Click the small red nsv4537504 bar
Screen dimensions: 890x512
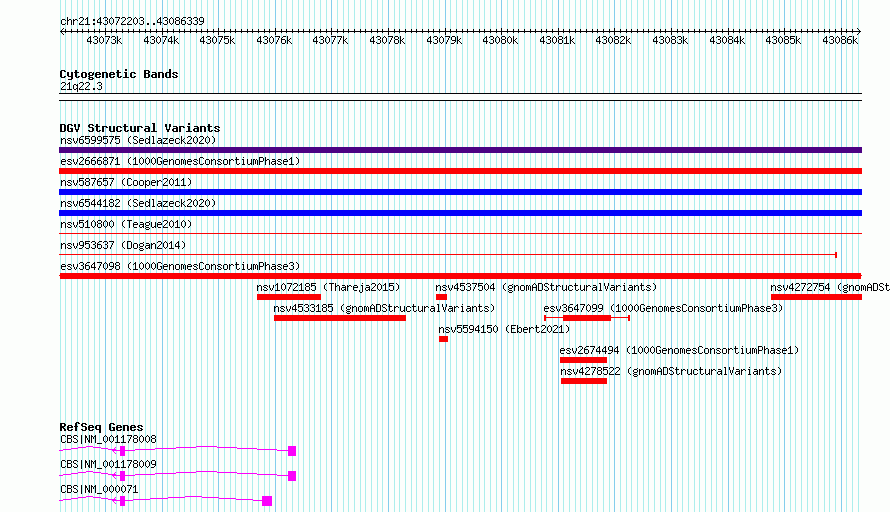click(x=442, y=297)
